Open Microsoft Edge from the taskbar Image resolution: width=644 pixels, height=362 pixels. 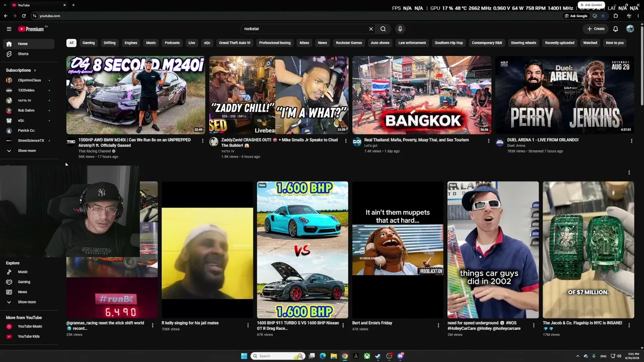(323, 356)
